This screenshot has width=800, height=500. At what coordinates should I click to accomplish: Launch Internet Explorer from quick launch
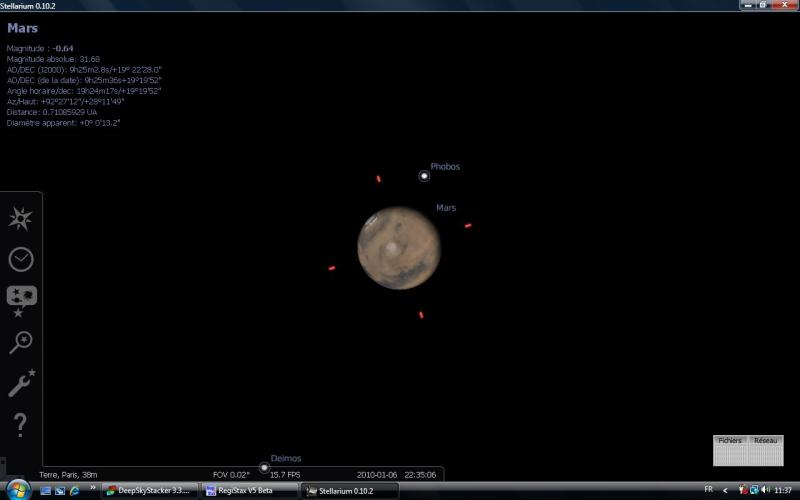click(x=74, y=491)
